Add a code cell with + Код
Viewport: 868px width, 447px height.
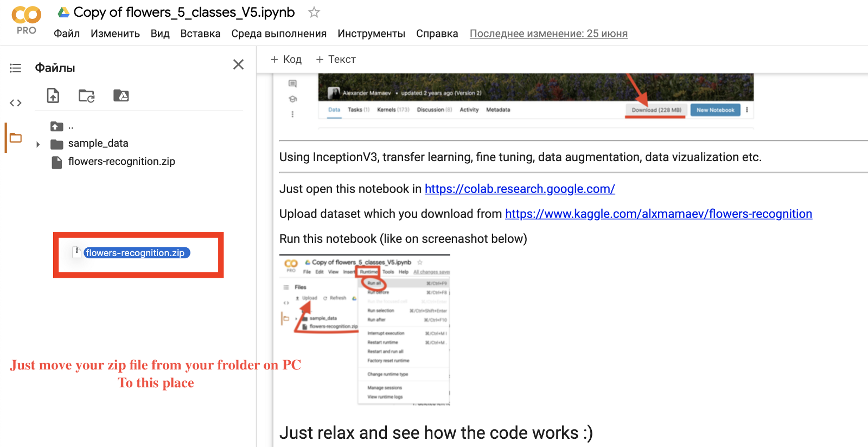[x=286, y=59]
